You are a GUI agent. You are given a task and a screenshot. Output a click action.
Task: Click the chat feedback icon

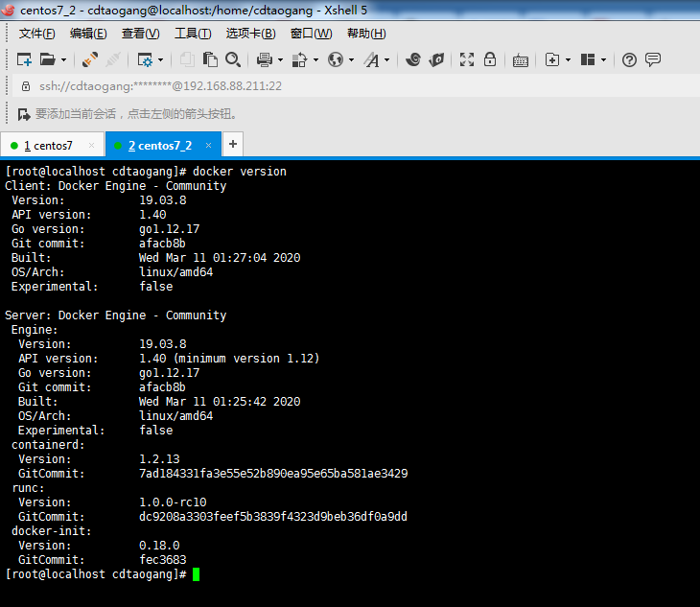click(653, 59)
